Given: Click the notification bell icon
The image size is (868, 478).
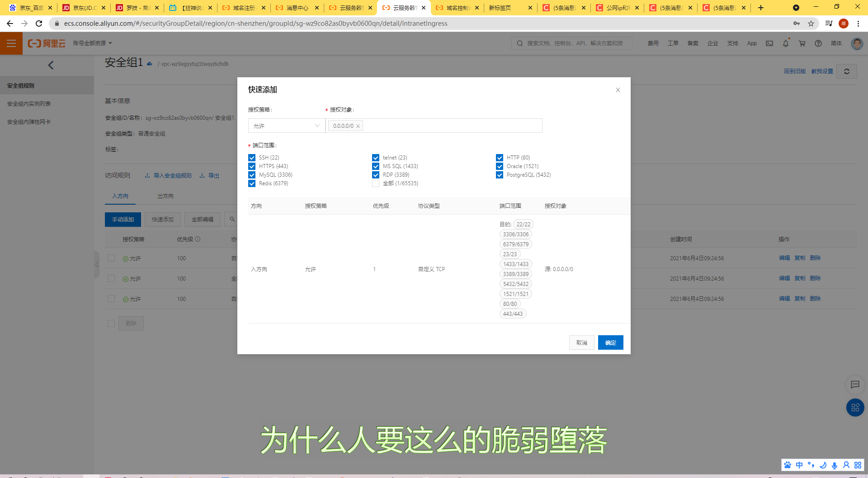Looking at the screenshot, I should pos(786,43).
